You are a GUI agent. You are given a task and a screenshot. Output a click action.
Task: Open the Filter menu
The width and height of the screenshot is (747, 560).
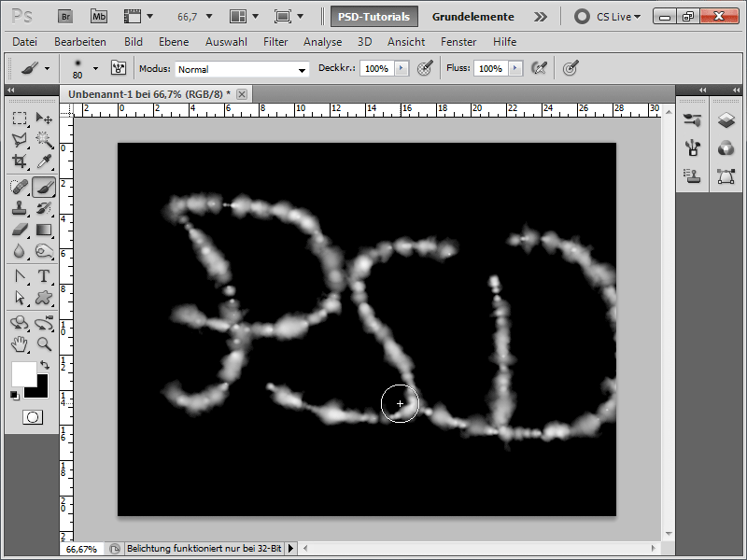[275, 42]
